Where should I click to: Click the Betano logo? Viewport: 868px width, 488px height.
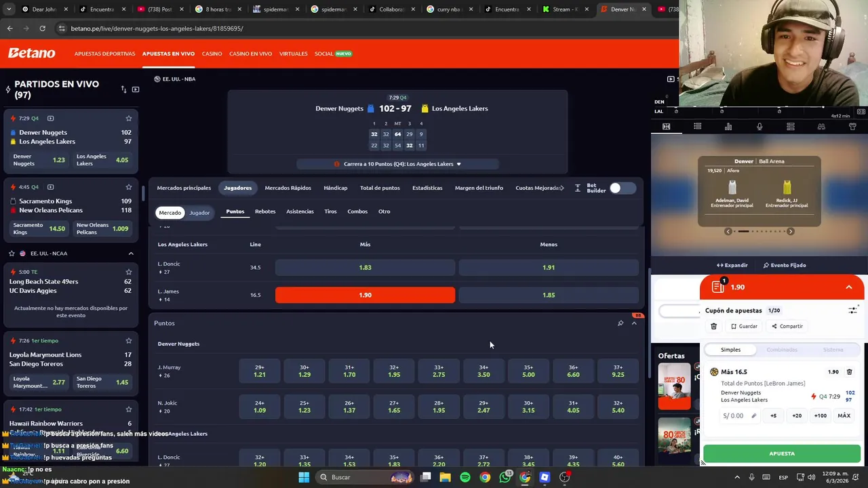click(x=31, y=53)
